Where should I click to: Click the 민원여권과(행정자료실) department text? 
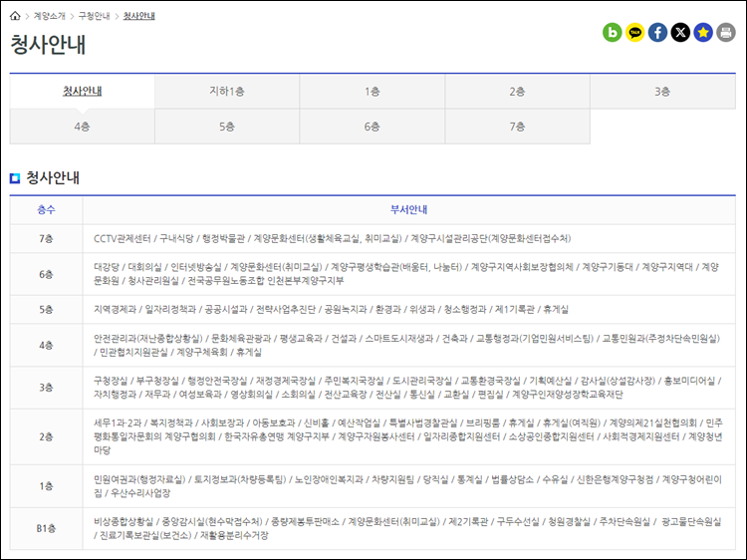point(139,479)
